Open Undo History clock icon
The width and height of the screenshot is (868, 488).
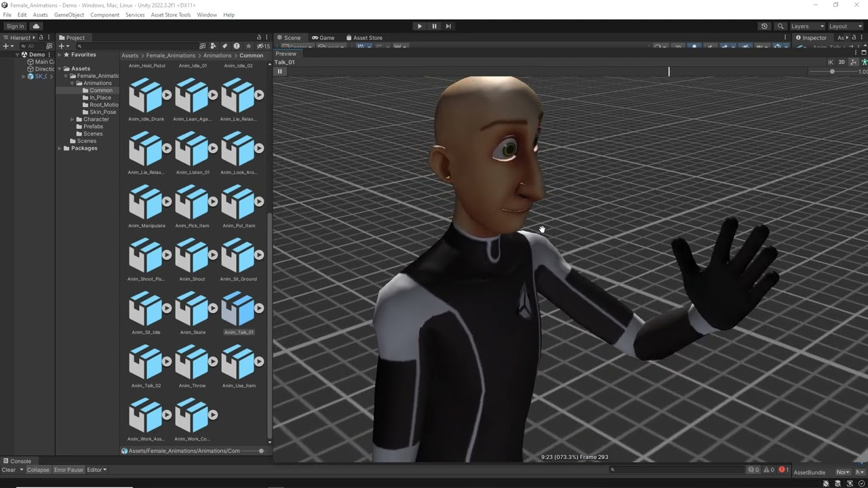[764, 26]
